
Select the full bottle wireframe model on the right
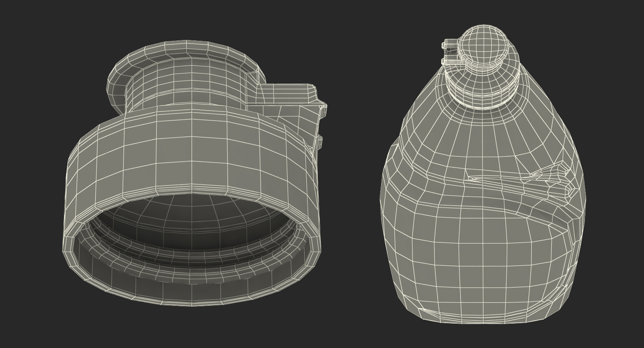coord(483,174)
